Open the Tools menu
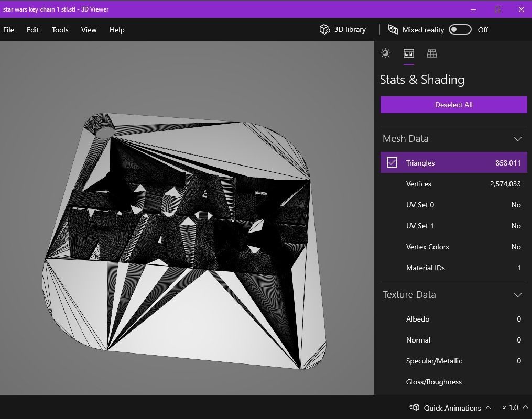 pos(60,30)
